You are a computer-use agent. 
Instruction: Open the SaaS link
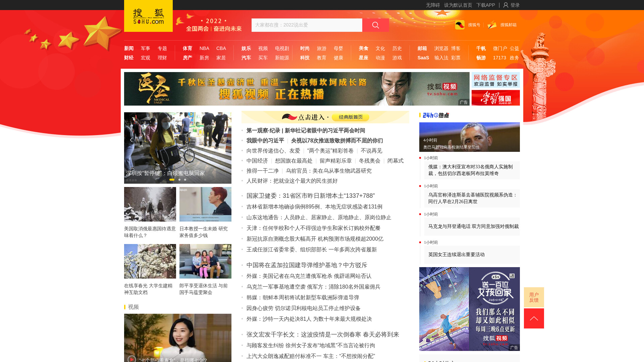coord(423,58)
